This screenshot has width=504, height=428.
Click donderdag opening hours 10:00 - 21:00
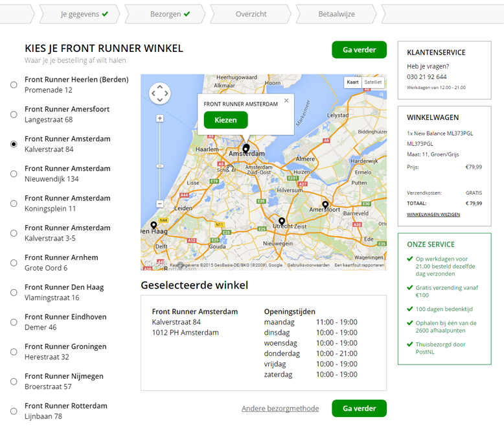pos(336,353)
